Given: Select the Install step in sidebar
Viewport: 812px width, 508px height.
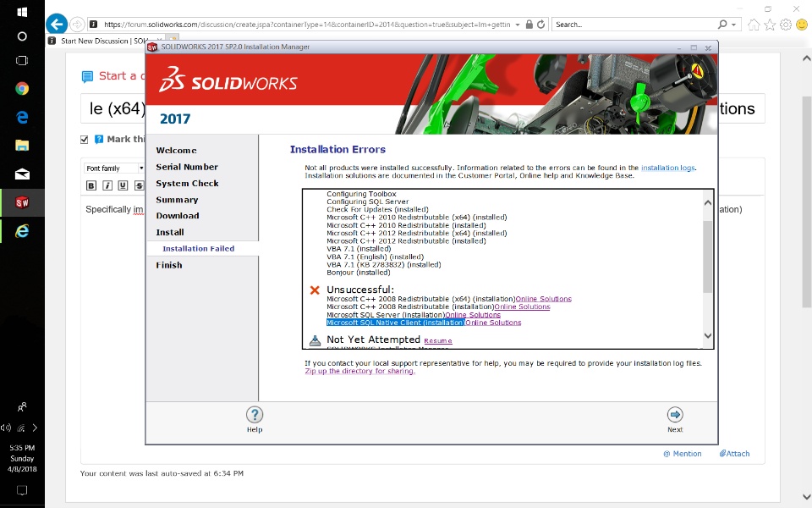Looking at the screenshot, I should click(x=170, y=232).
